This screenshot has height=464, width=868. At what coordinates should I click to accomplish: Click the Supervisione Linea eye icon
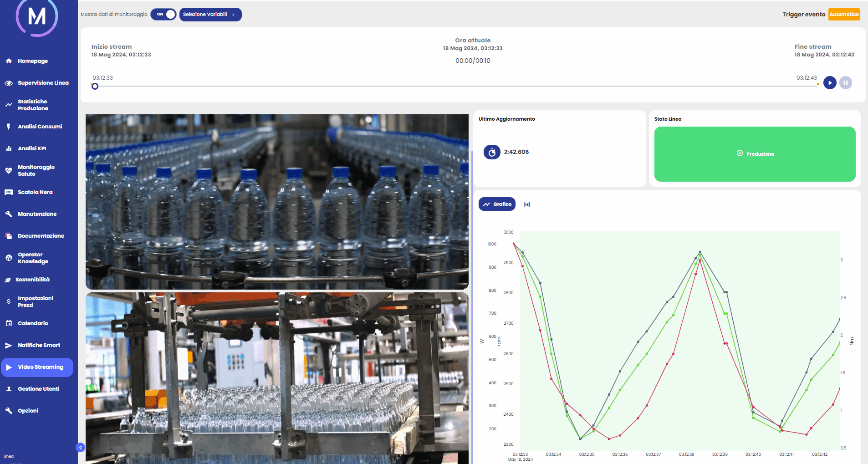9,83
